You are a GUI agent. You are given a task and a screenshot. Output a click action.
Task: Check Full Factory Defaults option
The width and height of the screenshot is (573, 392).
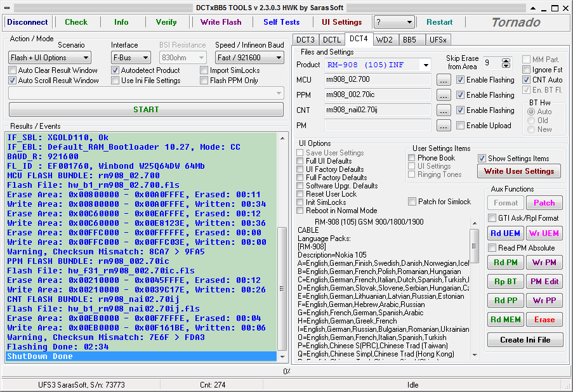point(300,178)
